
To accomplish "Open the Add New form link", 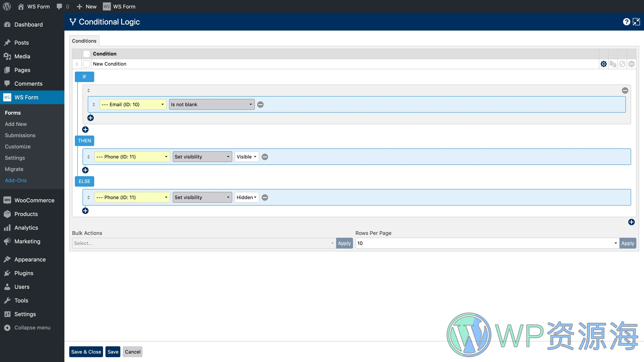I will coord(16,124).
